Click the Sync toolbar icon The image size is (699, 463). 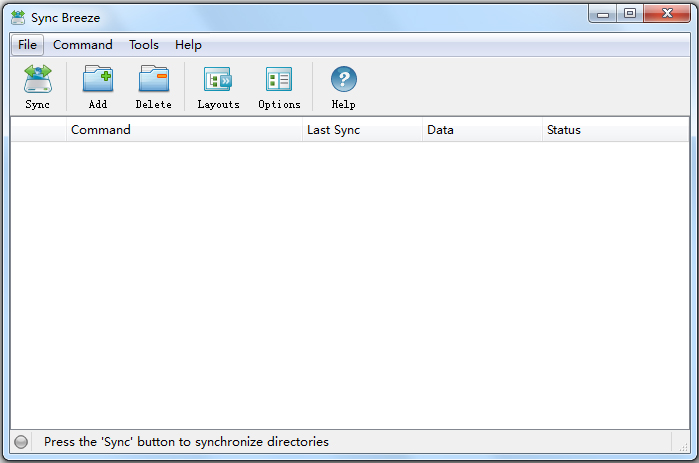pyautogui.click(x=37, y=86)
